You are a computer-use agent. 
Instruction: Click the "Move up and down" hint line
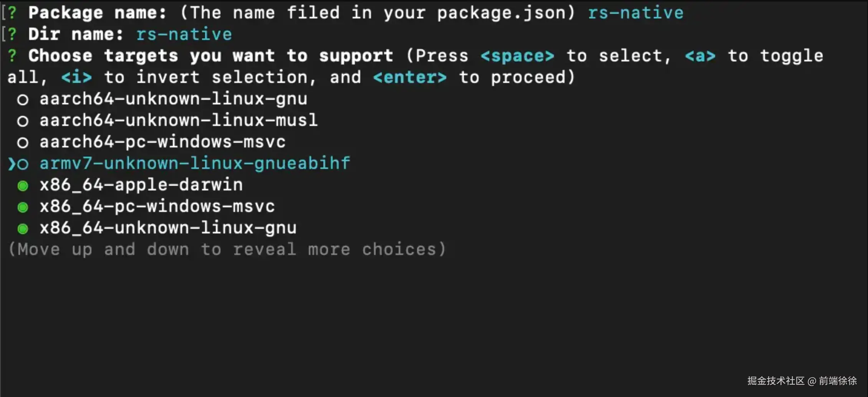[227, 250]
